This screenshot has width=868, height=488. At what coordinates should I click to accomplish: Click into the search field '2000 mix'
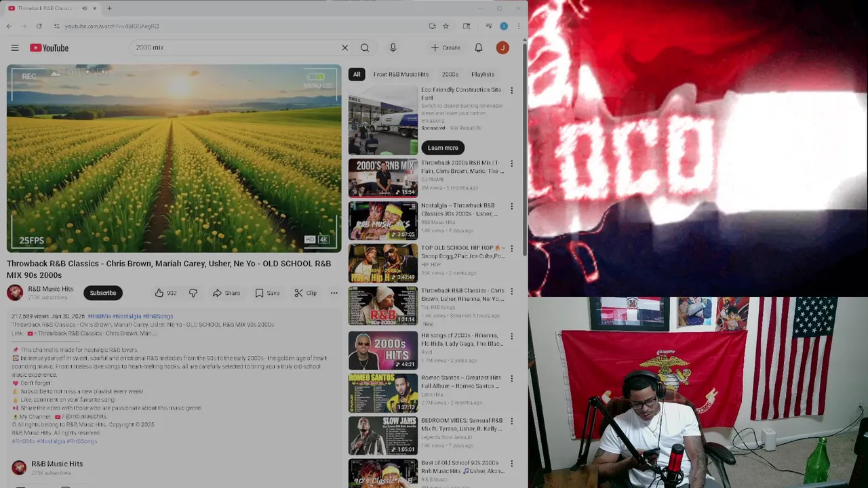(234, 47)
